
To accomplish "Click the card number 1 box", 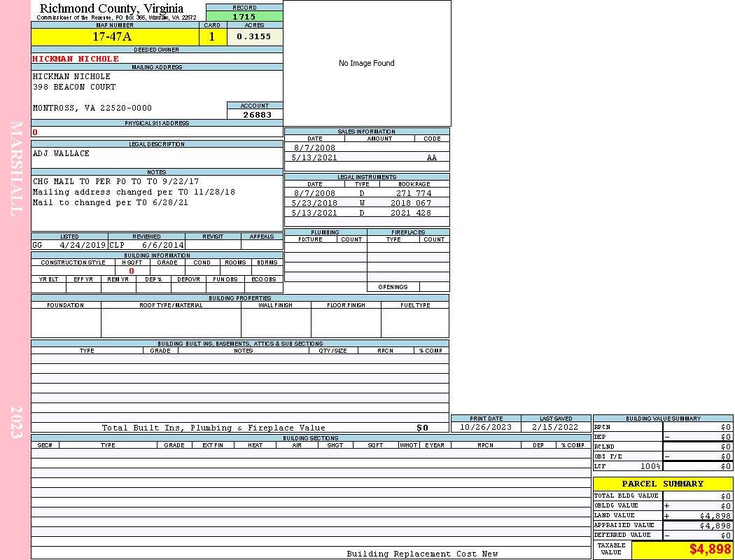I will pyautogui.click(x=213, y=36).
